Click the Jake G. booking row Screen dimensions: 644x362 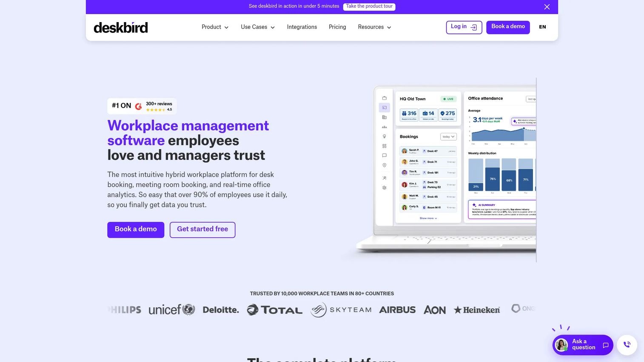[x=428, y=162]
